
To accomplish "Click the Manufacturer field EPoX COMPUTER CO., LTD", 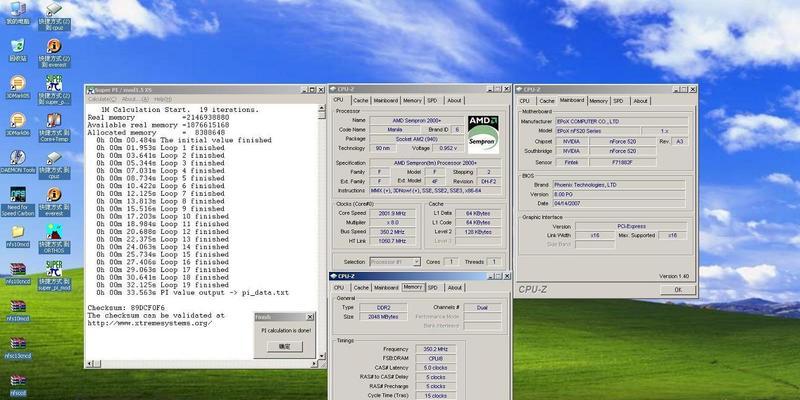I will [621, 121].
